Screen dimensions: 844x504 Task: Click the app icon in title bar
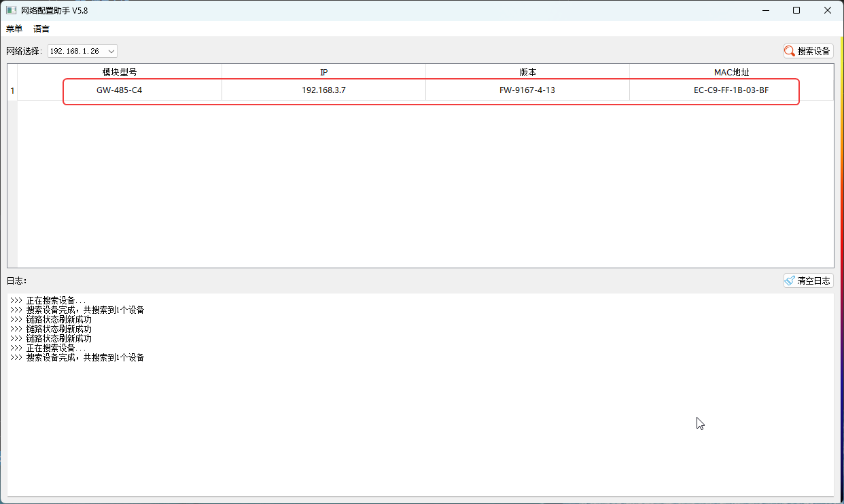(11, 10)
